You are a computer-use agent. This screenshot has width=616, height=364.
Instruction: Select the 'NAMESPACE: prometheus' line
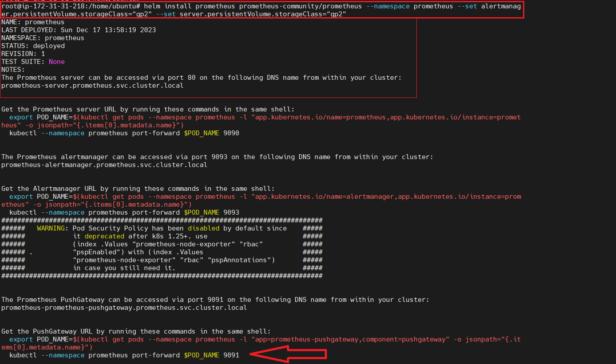coord(43,38)
